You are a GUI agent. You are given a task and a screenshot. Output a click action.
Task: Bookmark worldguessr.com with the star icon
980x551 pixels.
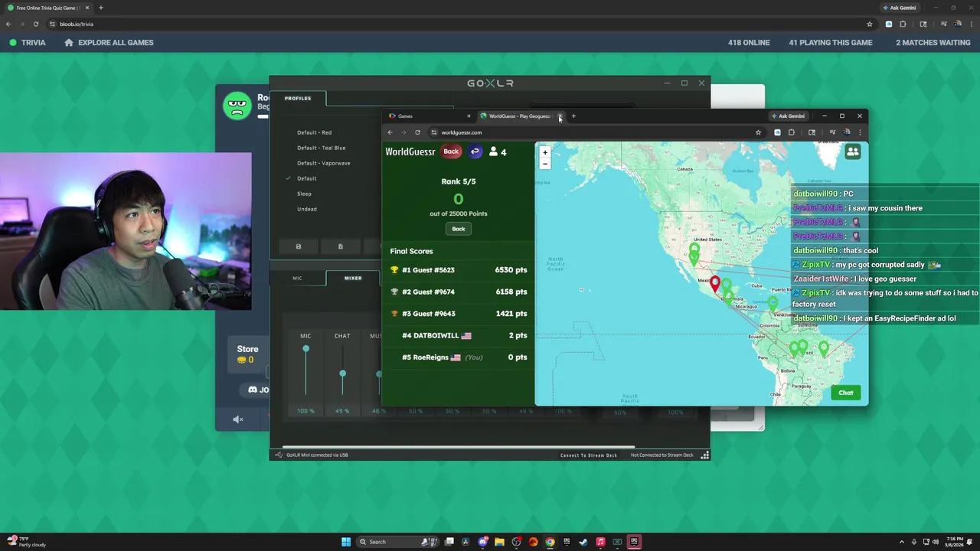(x=758, y=132)
